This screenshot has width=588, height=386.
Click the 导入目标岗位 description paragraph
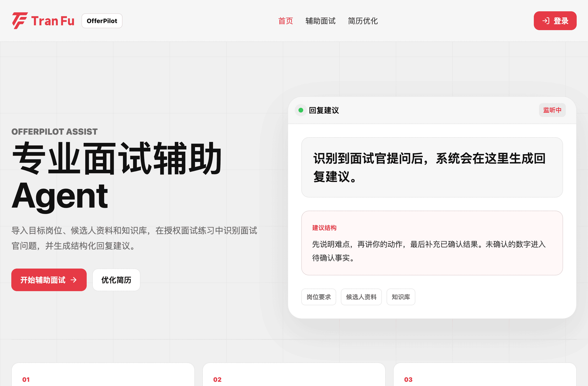click(x=135, y=238)
